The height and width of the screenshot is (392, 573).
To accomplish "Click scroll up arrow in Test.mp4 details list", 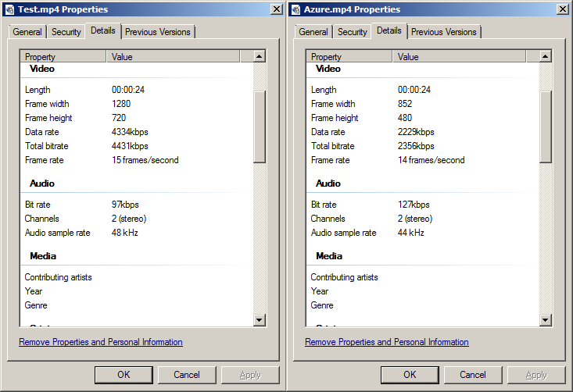I will point(259,56).
